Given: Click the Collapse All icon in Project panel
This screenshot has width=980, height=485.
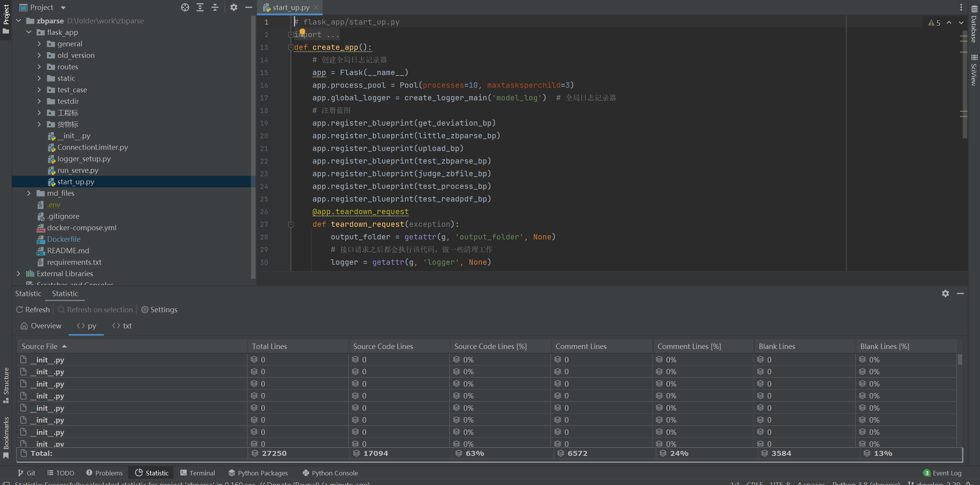Looking at the screenshot, I should [215, 7].
